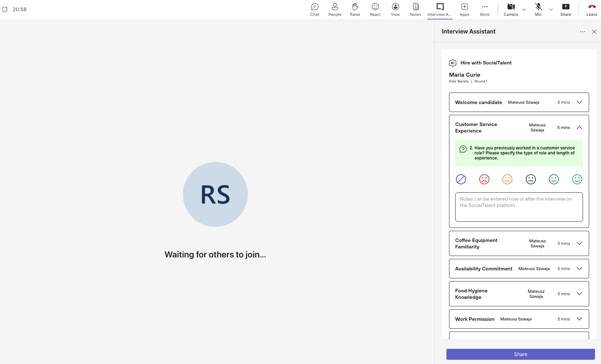Screen dimensions: 601x364
Task: Select the happiest green smiley rating
Action: click(x=577, y=179)
